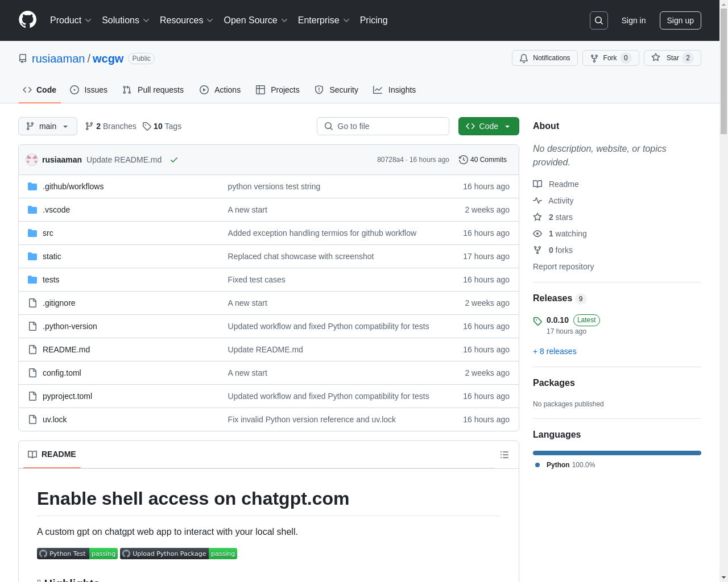Image resolution: width=728 pixels, height=582 pixels.
Task: Click the folder icon for .github/workflows
Action: pyautogui.click(x=32, y=186)
